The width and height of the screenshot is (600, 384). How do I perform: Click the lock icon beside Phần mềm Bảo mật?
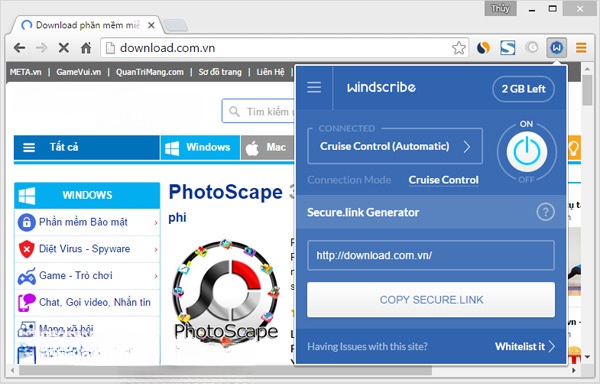tap(26, 222)
